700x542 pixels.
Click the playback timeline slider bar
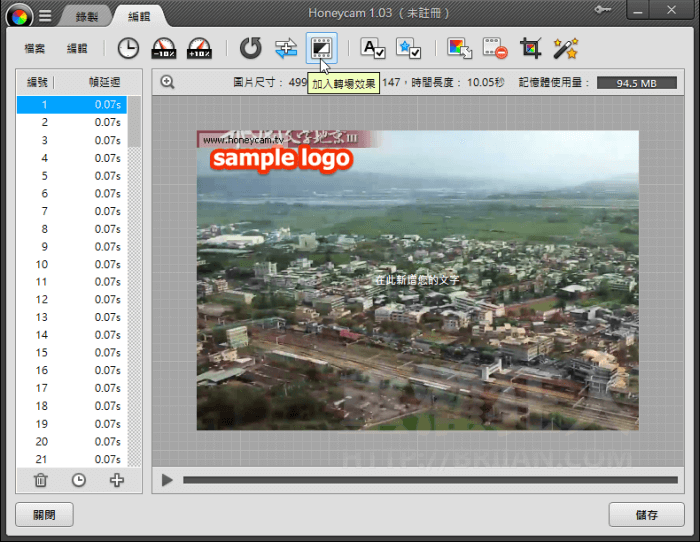(430, 480)
